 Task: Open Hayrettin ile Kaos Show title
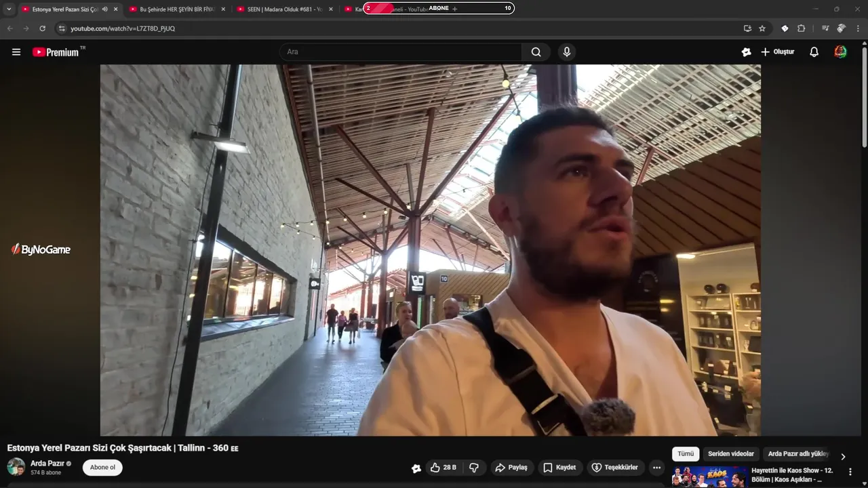[792, 475]
